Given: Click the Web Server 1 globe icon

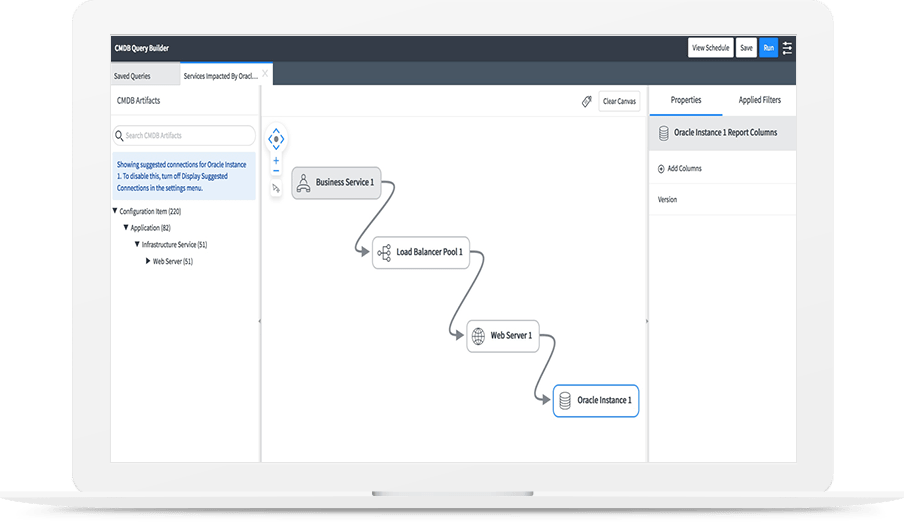Looking at the screenshot, I should point(479,336).
